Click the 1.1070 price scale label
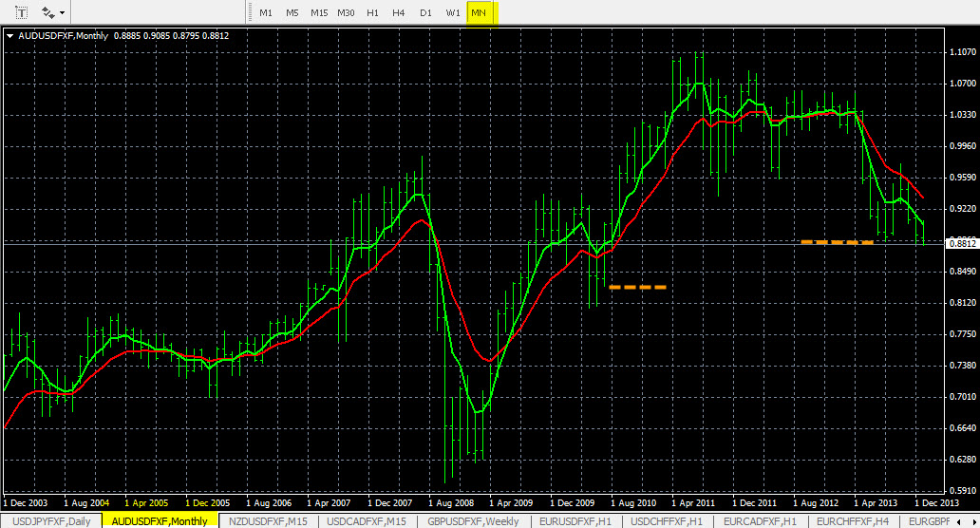 [x=963, y=52]
